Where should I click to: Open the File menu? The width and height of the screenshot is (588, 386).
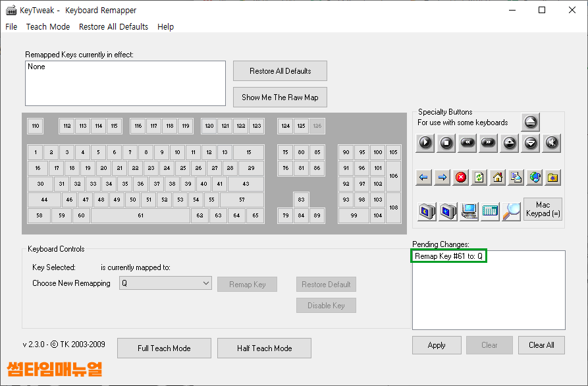(11, 26)
